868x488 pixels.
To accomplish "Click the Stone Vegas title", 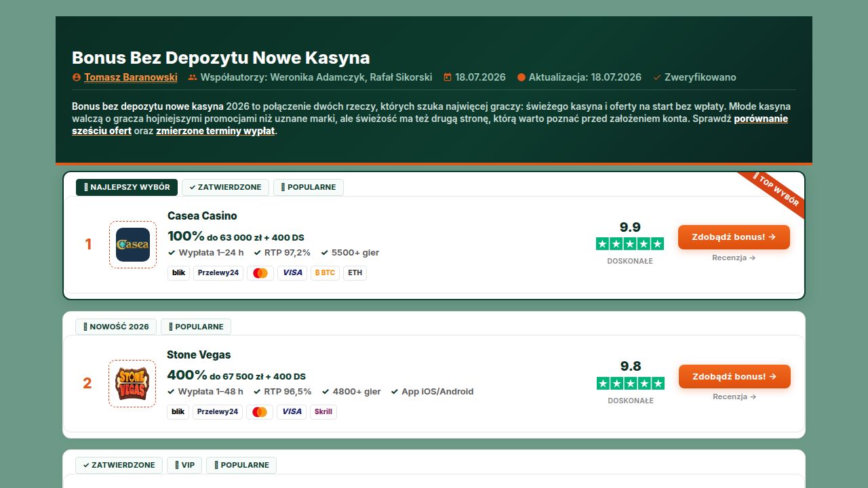I will [199, 354].
